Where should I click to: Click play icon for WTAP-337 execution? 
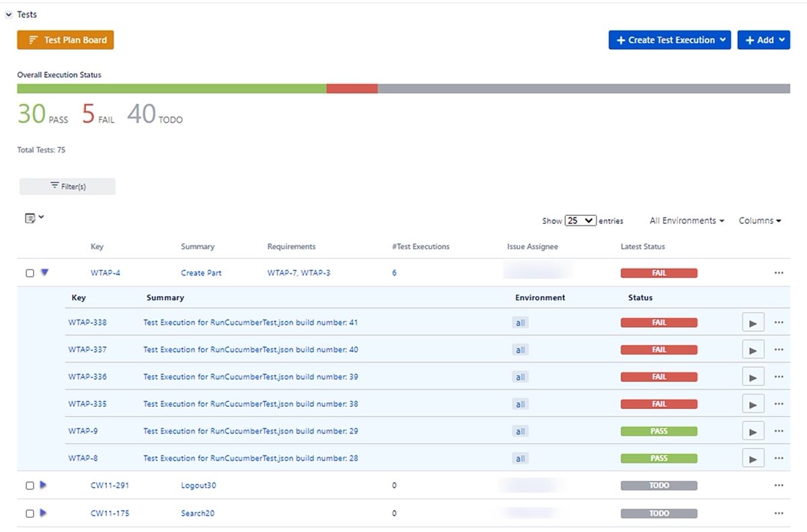(x=753, y=350)
